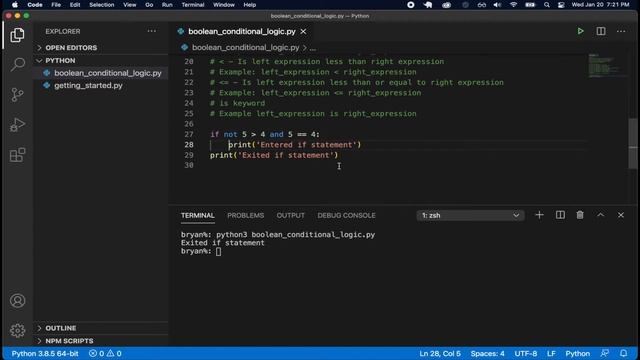
Task: Open the Manage gear icon
Action: (17, 330)
